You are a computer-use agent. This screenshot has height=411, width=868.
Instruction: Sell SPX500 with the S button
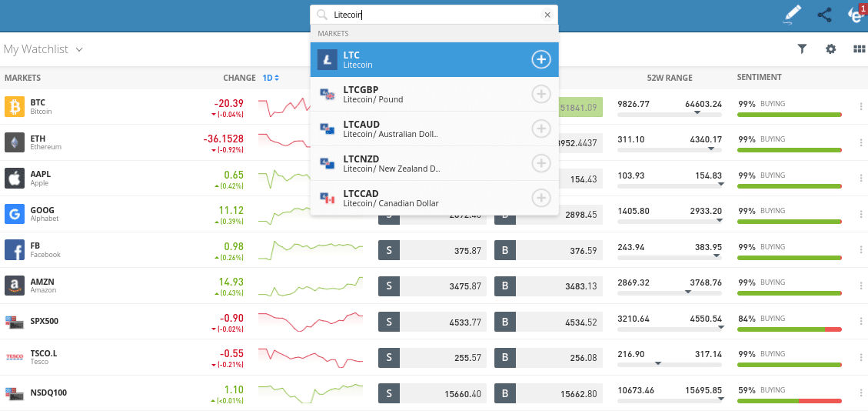point(388,322)
